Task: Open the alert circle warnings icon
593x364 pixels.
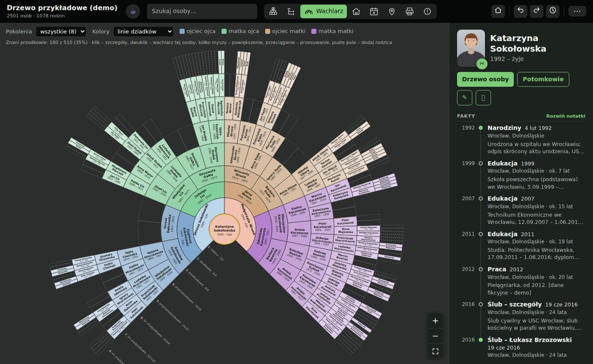Action: 427,11
